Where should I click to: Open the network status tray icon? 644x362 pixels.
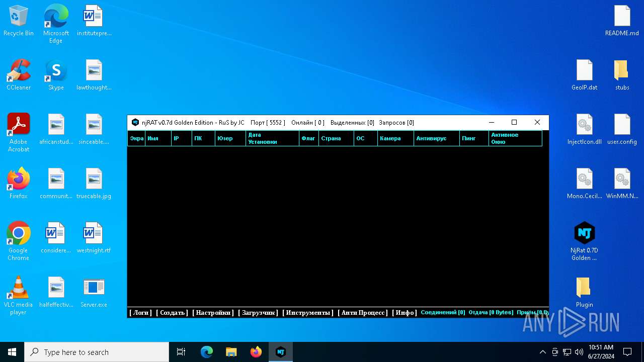pyautogui.click(x=567, y=352)
